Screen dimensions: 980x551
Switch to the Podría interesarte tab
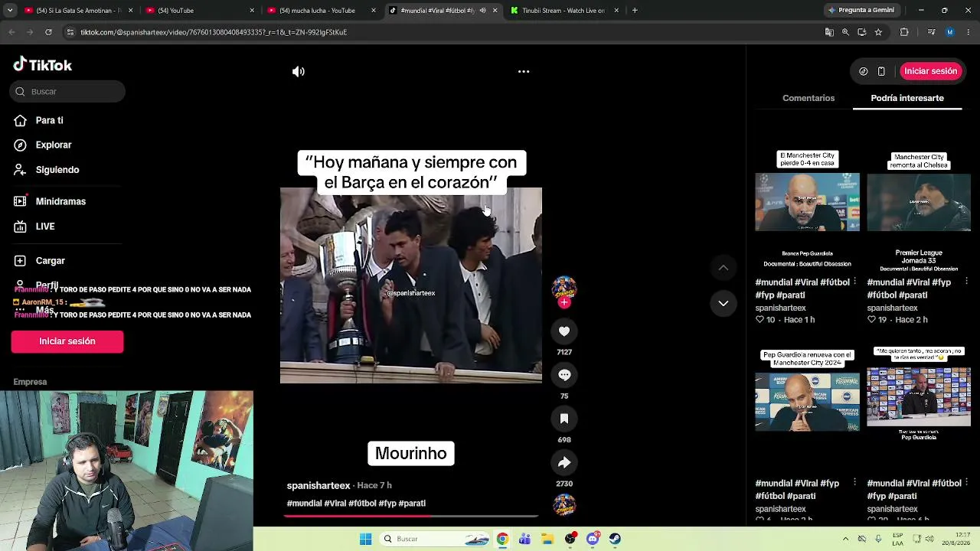[x=907, y=98]
